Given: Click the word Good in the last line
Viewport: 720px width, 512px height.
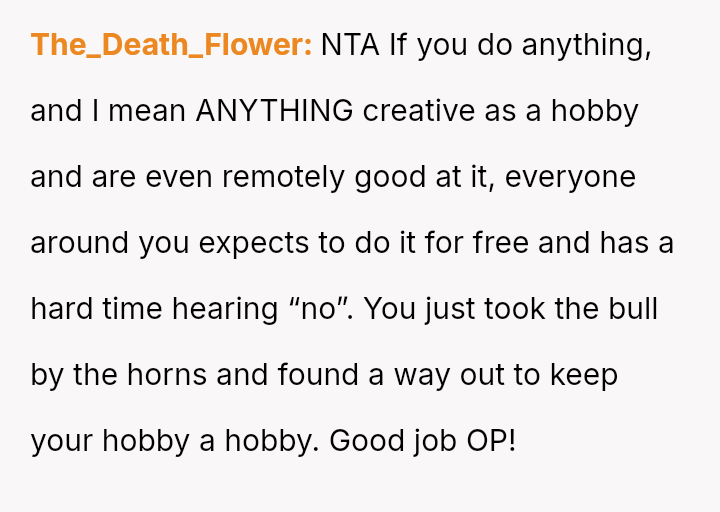Looking at the screenshot, I should 366,441.
